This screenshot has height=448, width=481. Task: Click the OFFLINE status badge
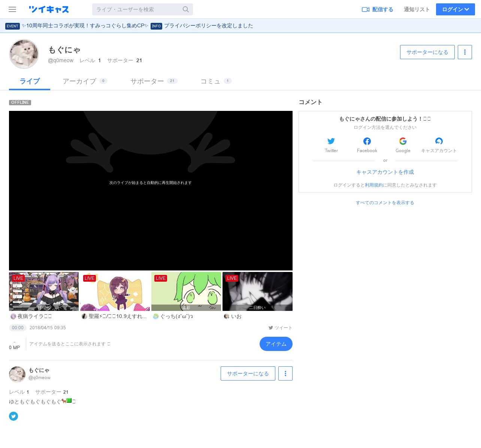click(20, 103)
